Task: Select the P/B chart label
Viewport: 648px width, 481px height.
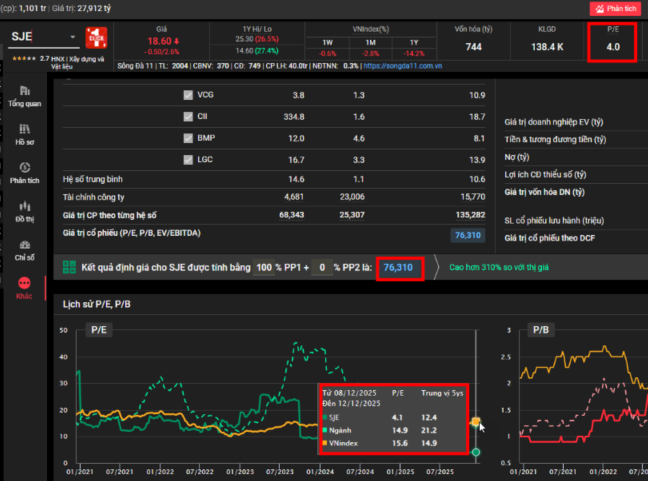Action: pyautogui.click(x=541, y=330)
